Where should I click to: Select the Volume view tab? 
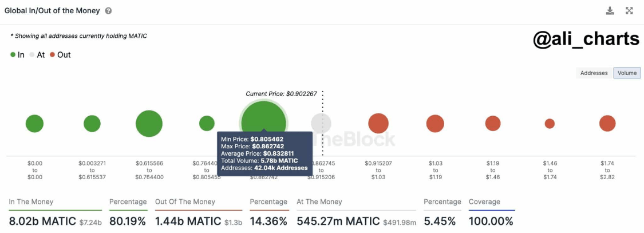(627, 73)
